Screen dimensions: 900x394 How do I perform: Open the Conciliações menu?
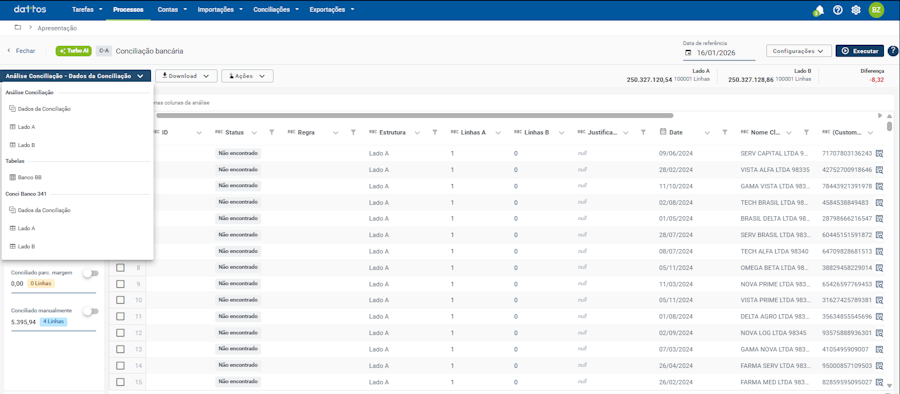click(276, 10)
